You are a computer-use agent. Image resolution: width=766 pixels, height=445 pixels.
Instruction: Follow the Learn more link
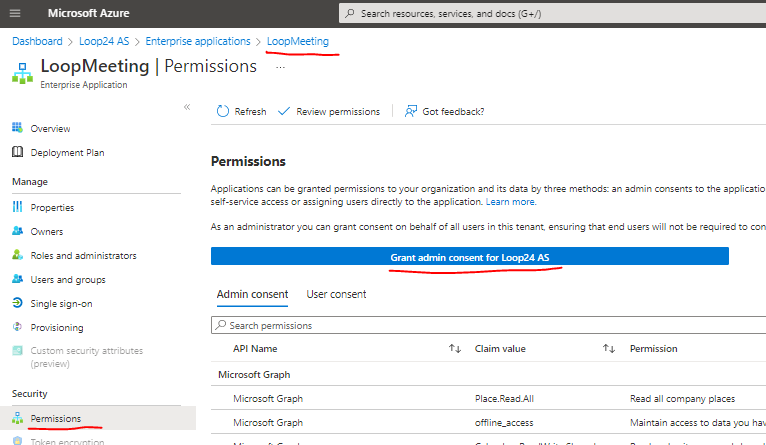(x=511, y=202)
